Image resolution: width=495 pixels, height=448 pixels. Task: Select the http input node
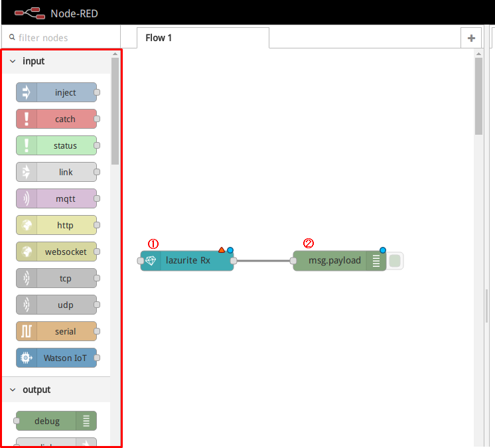[56, 225]
